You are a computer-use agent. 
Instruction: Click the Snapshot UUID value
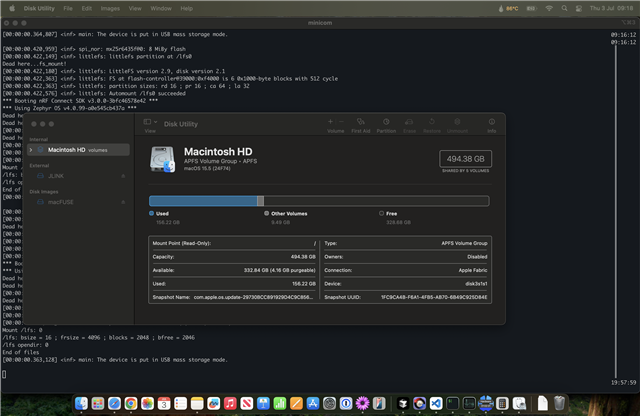[434, 297]
